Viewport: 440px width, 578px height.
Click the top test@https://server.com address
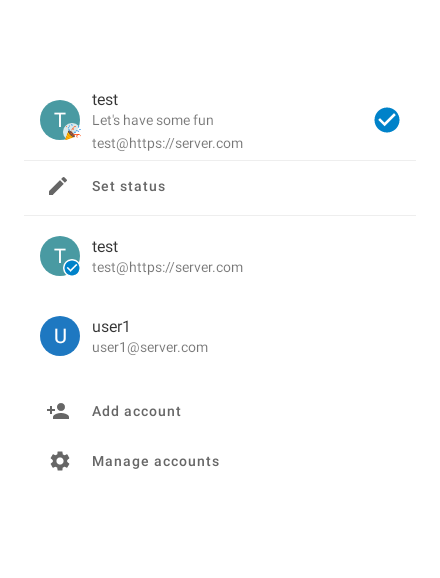click(x=167, y=143)
